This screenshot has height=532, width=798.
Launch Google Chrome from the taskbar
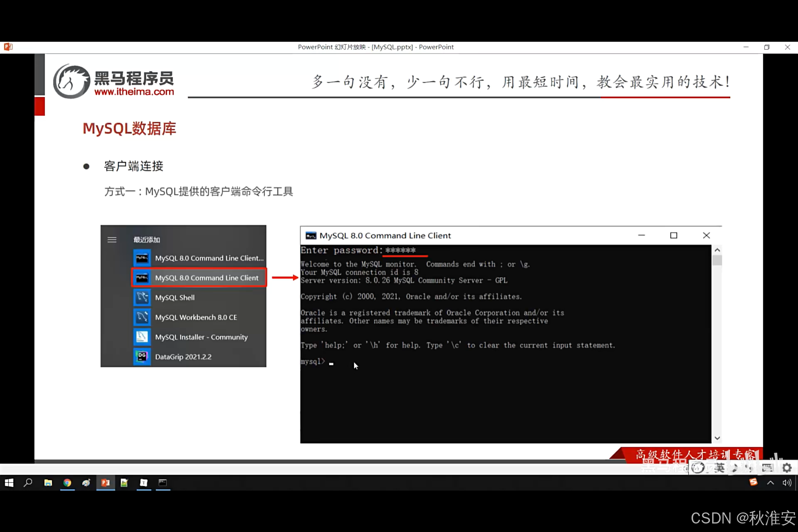pos(67,483)
